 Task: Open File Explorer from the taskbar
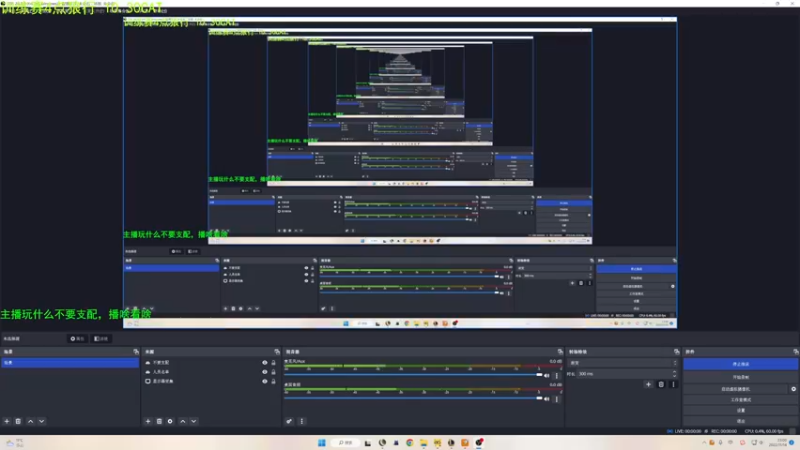[423, 442]
